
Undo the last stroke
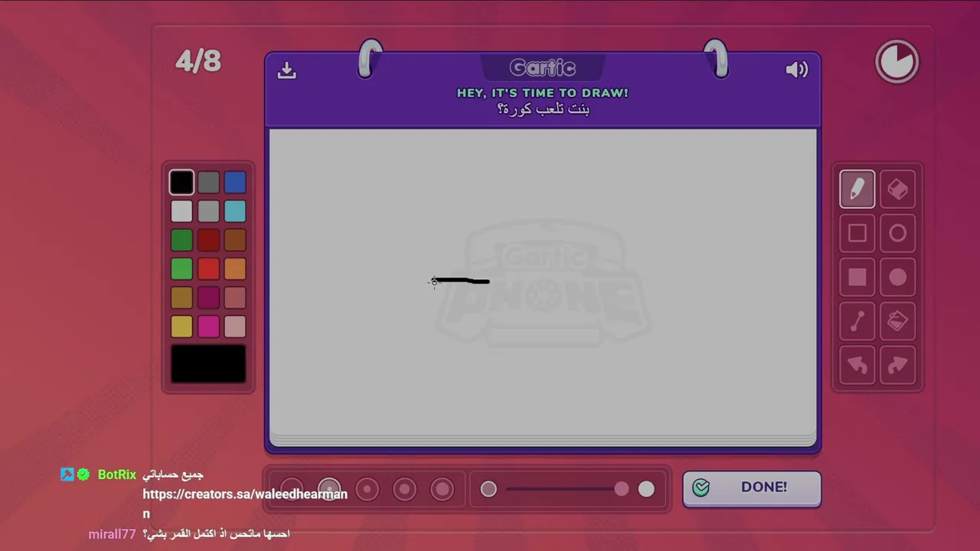pos(857,366)
